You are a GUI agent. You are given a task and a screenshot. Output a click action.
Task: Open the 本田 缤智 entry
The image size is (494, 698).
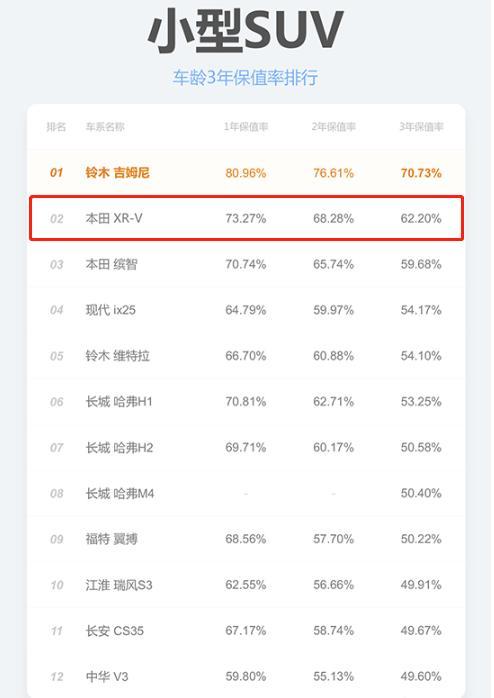111,264
